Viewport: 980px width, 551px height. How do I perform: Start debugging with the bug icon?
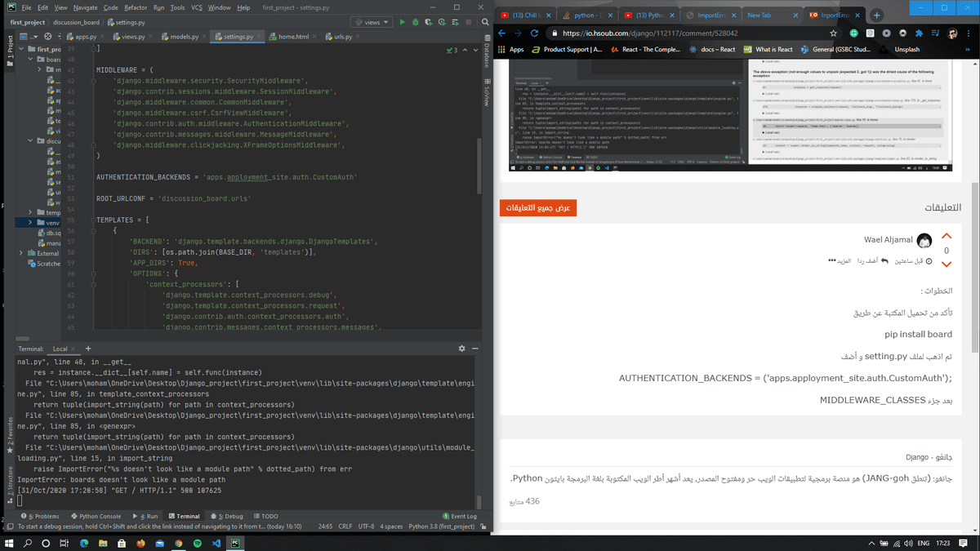(415, 23)
